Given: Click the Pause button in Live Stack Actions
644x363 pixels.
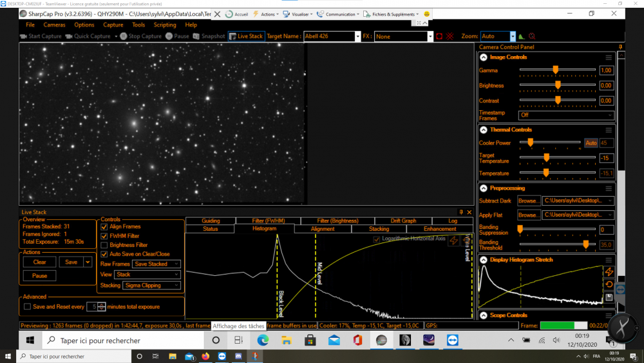Looking at the screenshot, I should [x=39, y=276].
